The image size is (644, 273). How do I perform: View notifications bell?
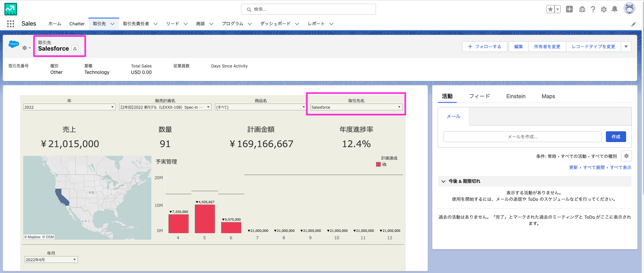[x=615, y=9]
